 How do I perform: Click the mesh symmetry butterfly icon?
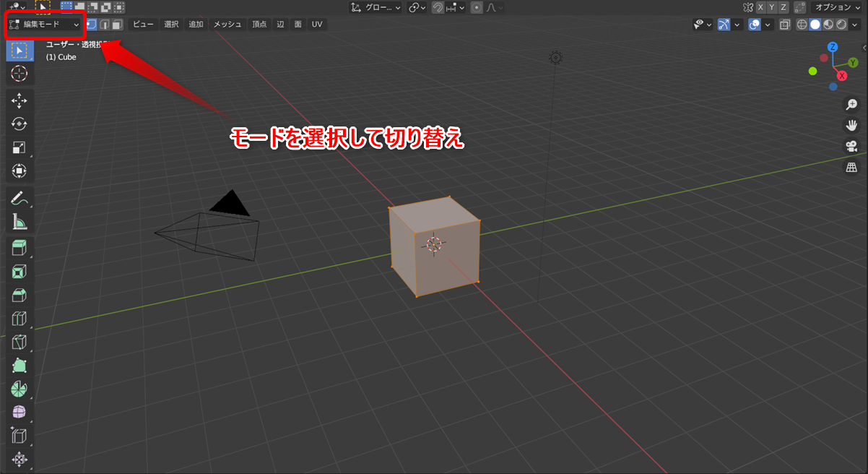coord(748,7)
